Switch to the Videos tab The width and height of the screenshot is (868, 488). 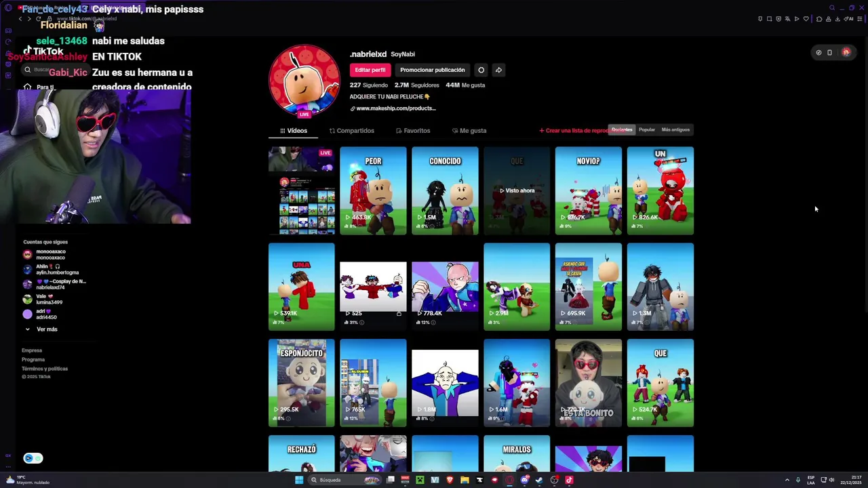coord(294,131)
